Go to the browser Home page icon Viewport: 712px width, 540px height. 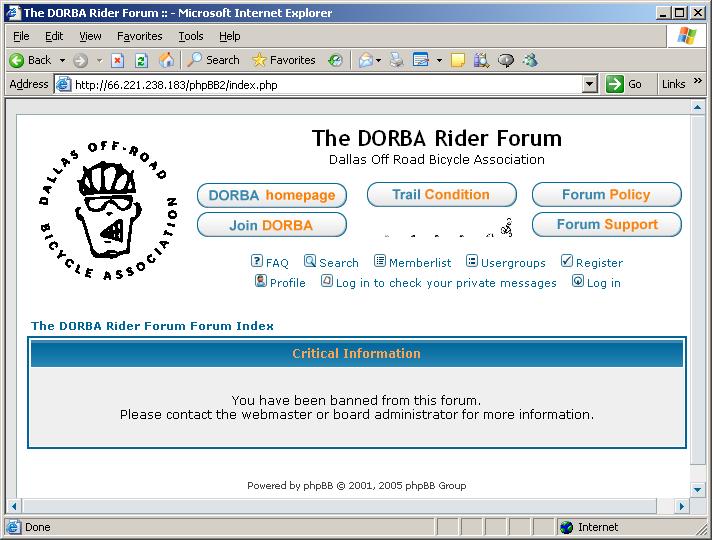(166, 60)
